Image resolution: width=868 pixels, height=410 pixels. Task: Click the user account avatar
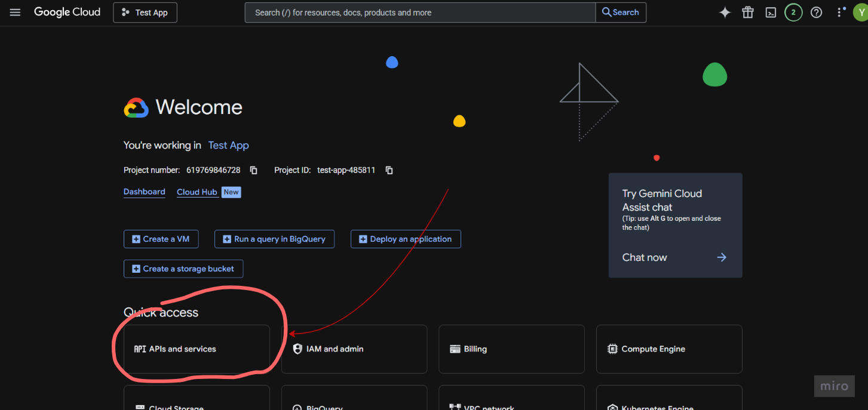861,13
